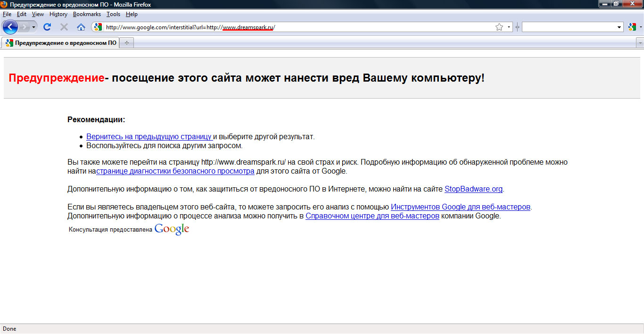644x334 pixels.
Task: Open the list all tabs dropdown
Action: pyautogui.click(x=640, y=43)
